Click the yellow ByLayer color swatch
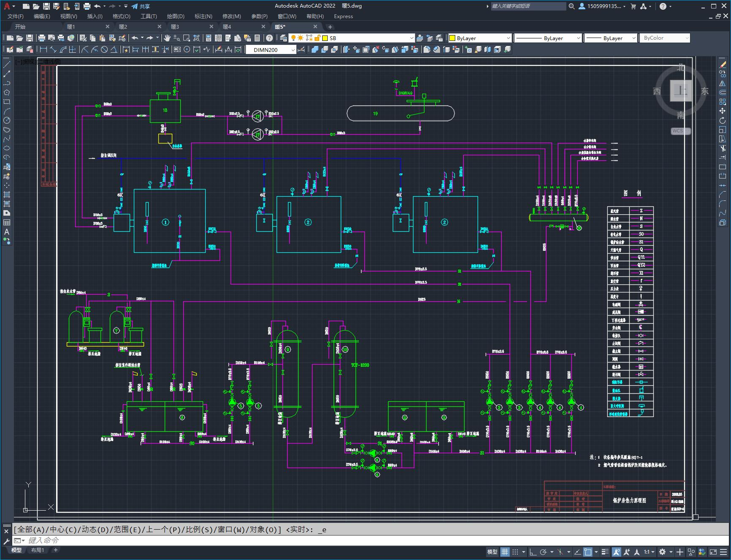 tap(452, 38)
